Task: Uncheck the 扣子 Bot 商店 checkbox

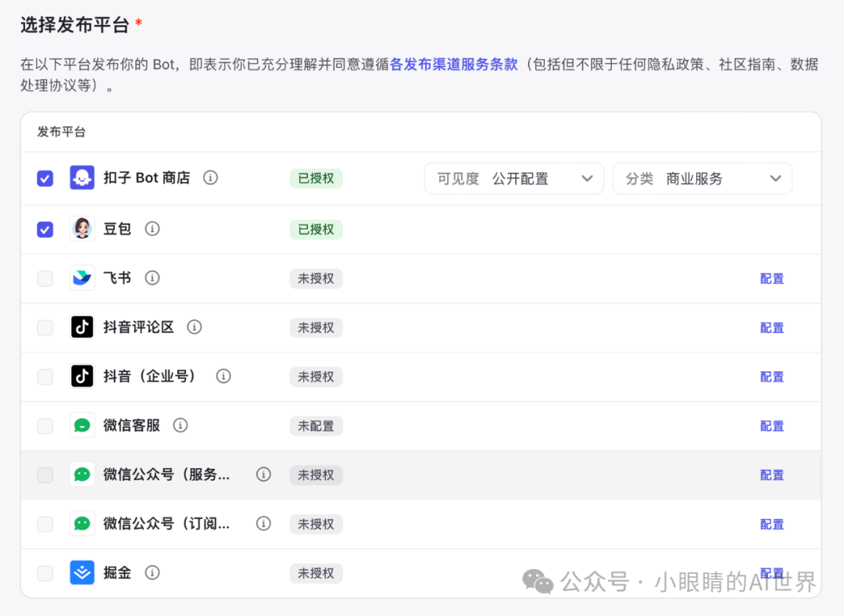Action: [x=45, y=178]
